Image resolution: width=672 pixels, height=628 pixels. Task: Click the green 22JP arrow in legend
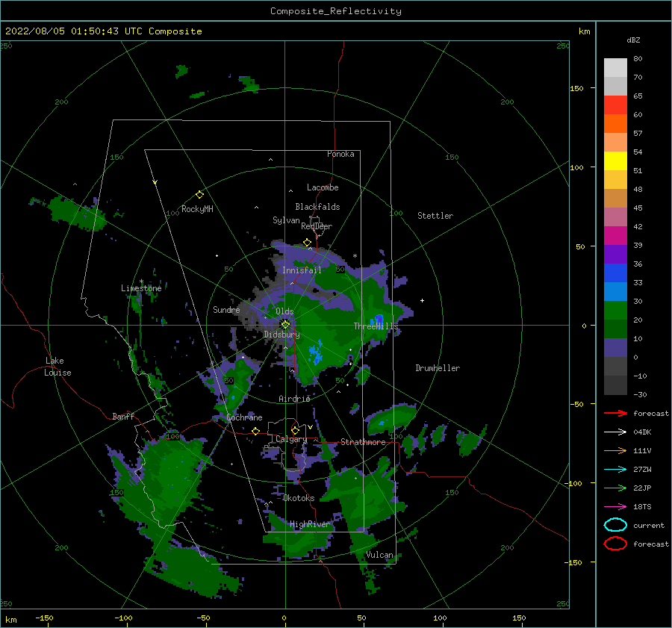(615, 488)
